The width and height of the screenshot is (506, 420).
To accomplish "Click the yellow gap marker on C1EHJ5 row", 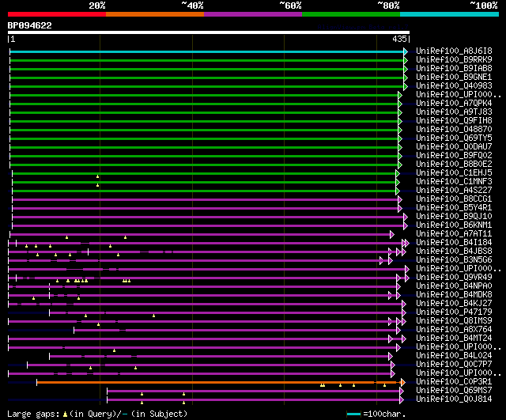I will [98, 176].
